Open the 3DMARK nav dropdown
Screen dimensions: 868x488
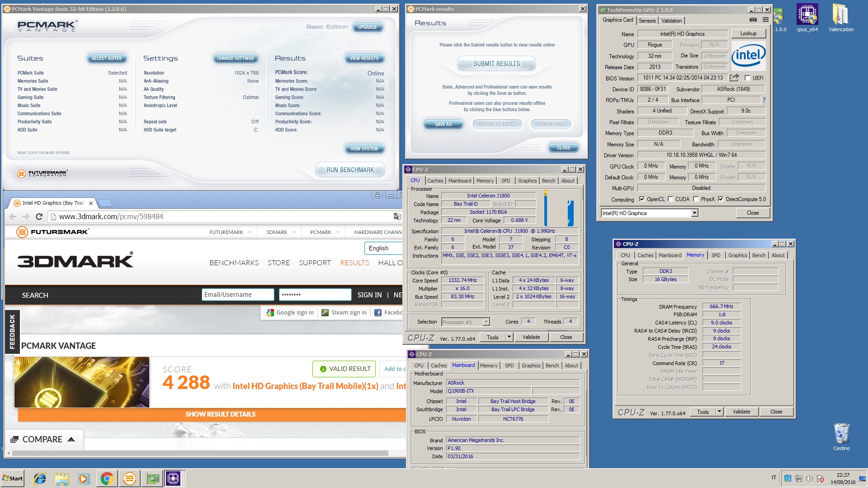point(281,232)
